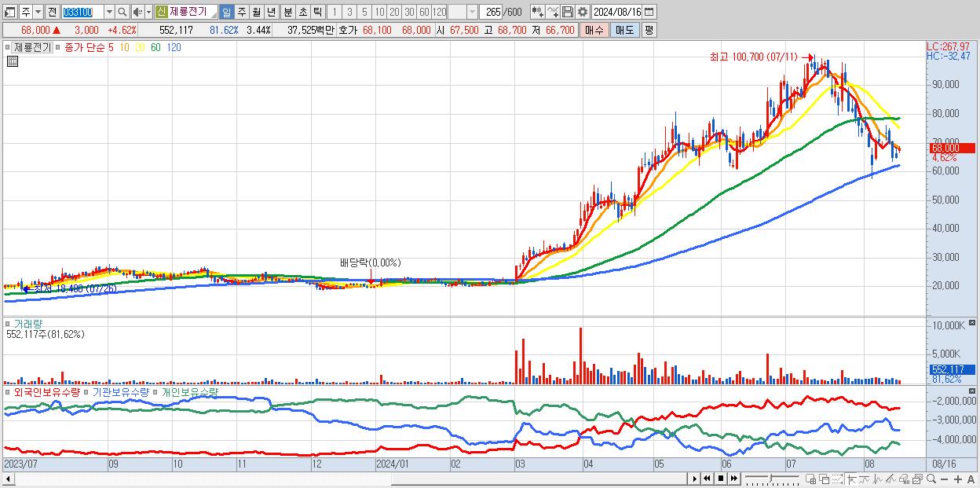Click the magnifier zoom icon at bottom right
This screenshot has width=980, height=488.
click(931, 479)
